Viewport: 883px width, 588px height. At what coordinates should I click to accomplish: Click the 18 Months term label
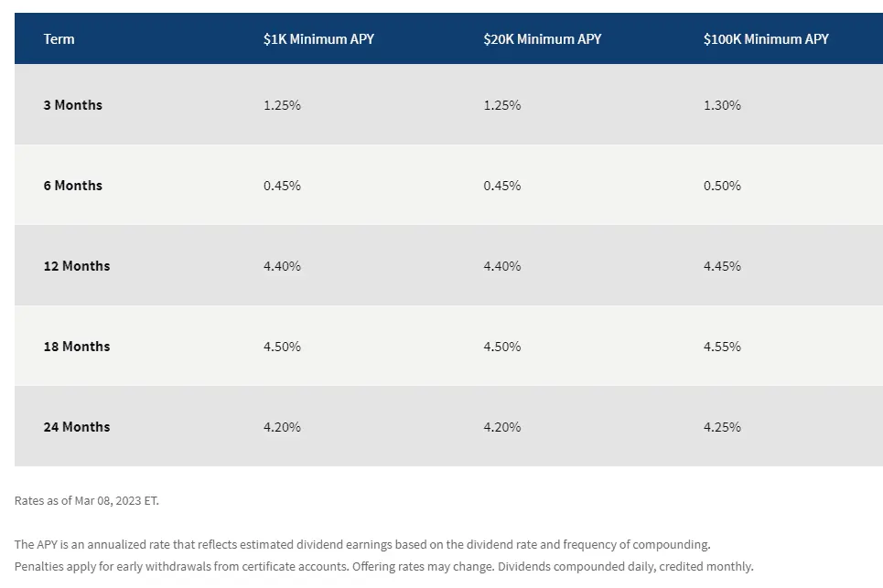click(77, 347)
